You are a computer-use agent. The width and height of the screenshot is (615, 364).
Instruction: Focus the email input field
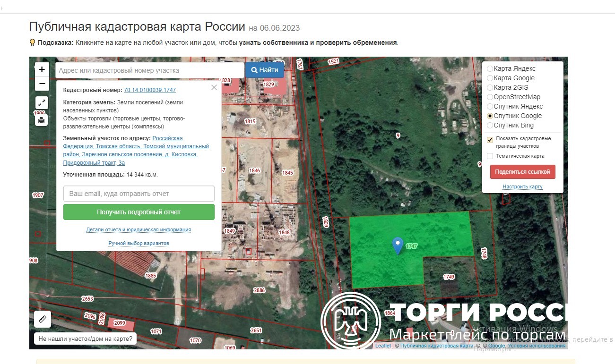click(x=139, y=194)
